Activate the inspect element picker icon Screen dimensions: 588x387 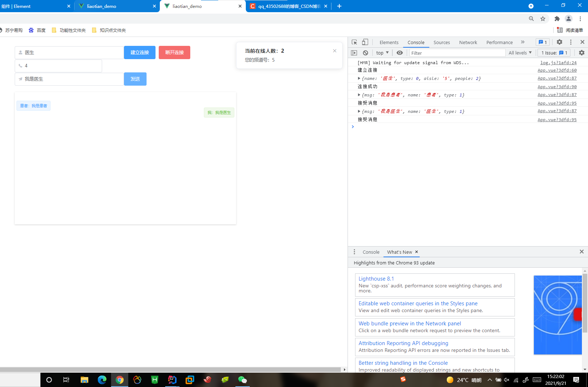click(354, 42)
